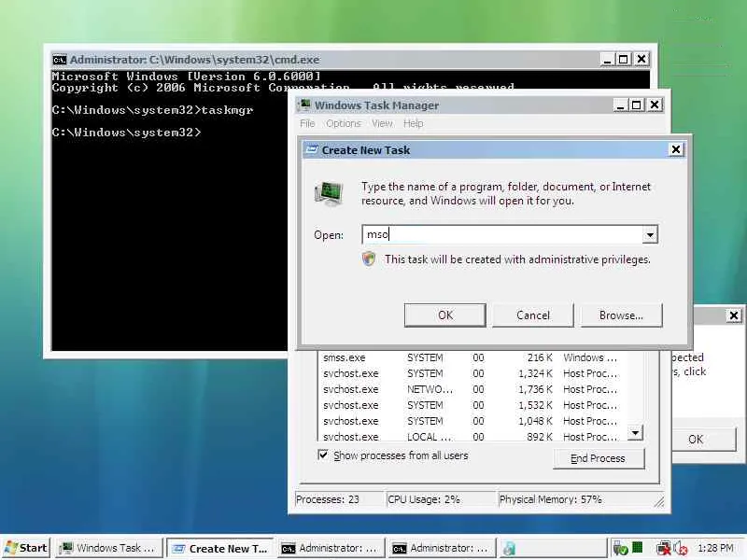Click the Task Manager window resize grip
Viewport: 747px width, 560px height.
tap(659, 502)
